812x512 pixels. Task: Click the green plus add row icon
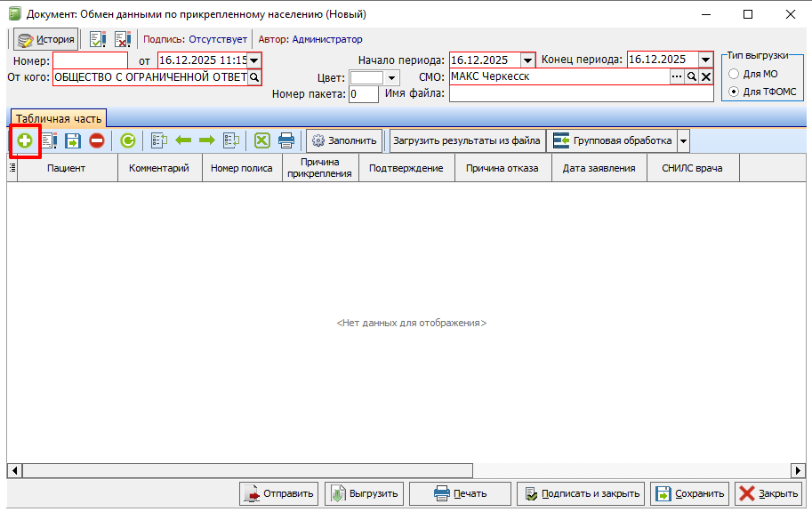pyautogui.click(x=24, y=140)
